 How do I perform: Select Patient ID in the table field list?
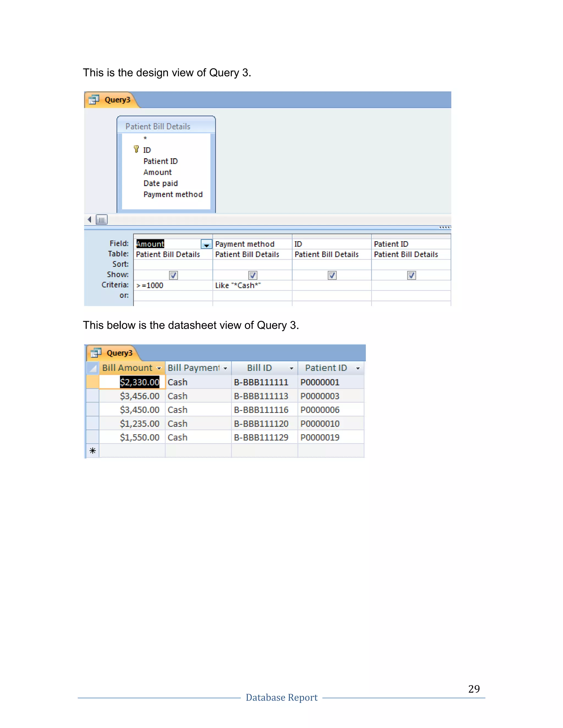pos(161,161)
